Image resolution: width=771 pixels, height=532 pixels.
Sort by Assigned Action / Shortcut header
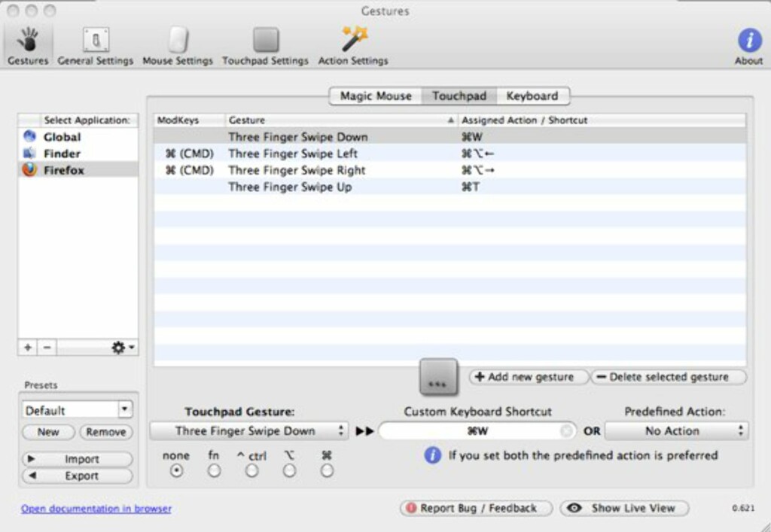602,120
